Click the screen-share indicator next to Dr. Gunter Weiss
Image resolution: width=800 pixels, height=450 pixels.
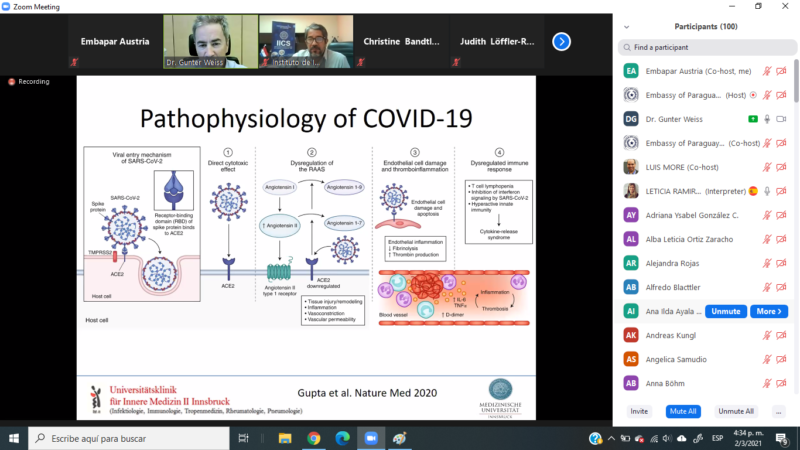tap(753, 119)
